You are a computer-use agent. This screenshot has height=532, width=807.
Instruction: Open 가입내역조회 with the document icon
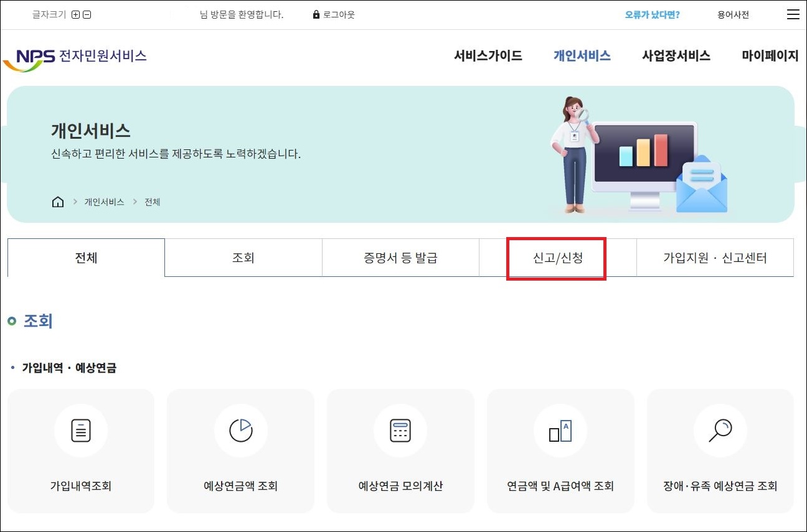[81, 430]
